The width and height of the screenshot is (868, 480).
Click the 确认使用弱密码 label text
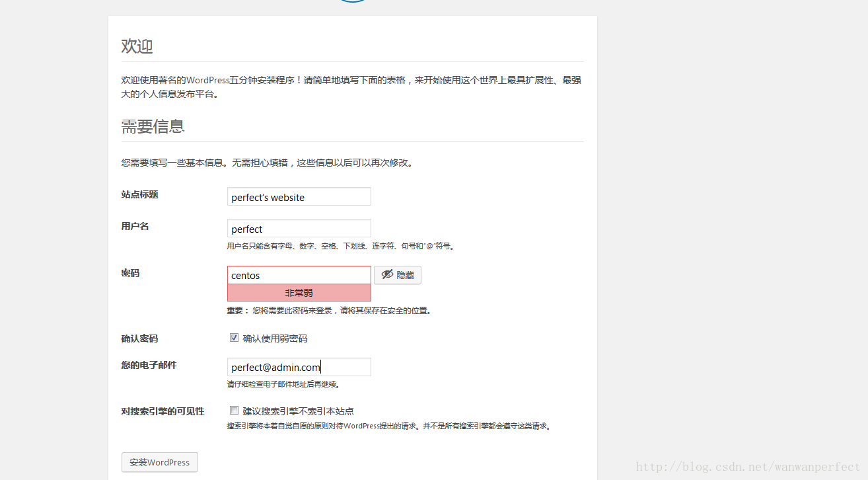pyautogui.click(x=275, y=339)
